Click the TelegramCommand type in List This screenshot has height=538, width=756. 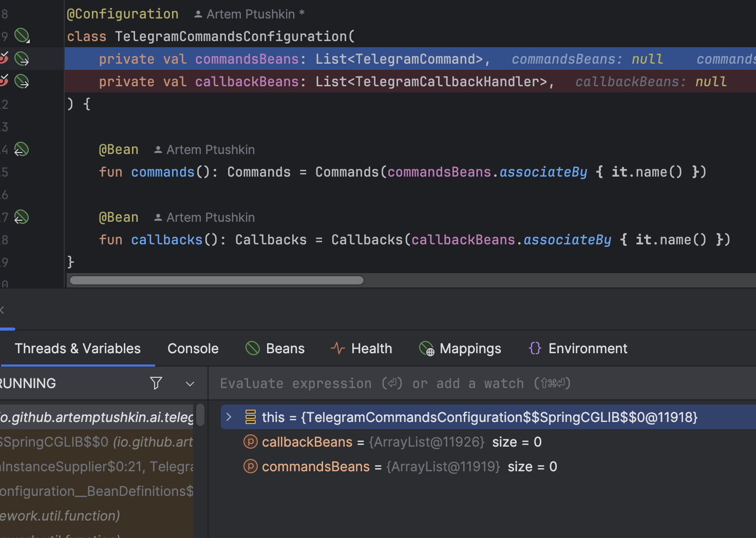click(x=415, y=59)
